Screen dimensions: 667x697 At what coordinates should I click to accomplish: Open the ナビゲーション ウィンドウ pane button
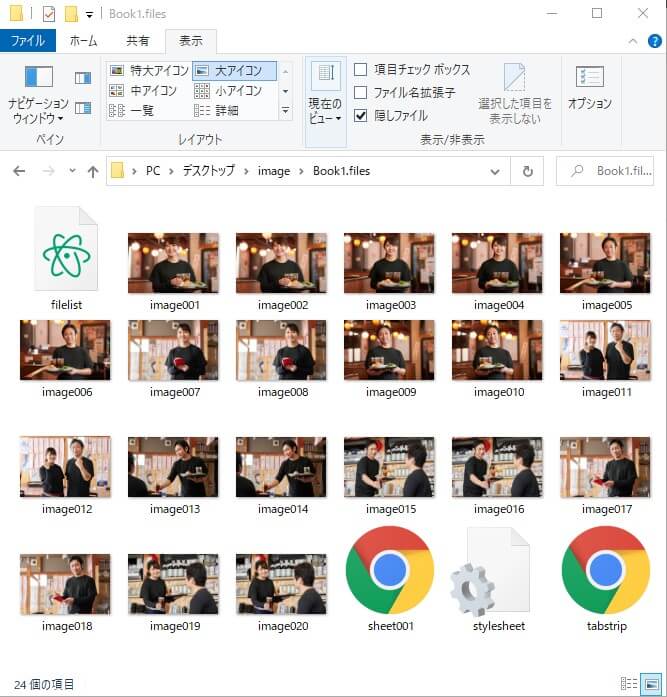(38, 95)
